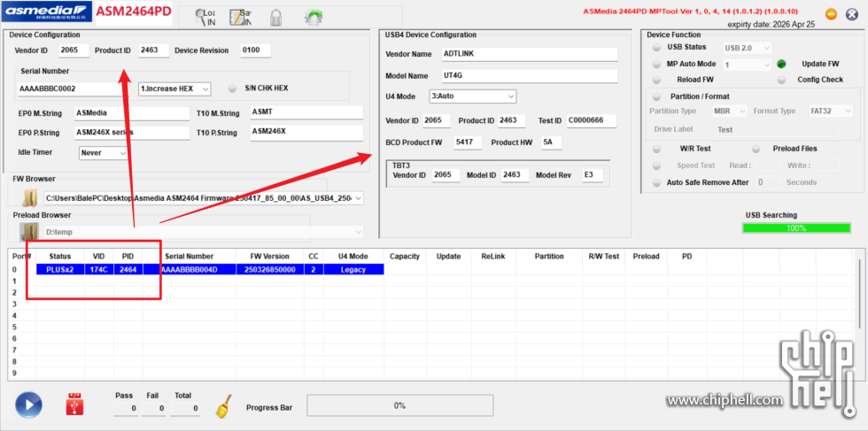Open the Format Type FAT32 dropdown
The height and width of the screenshot is (431, 868).
pos(831,112)
